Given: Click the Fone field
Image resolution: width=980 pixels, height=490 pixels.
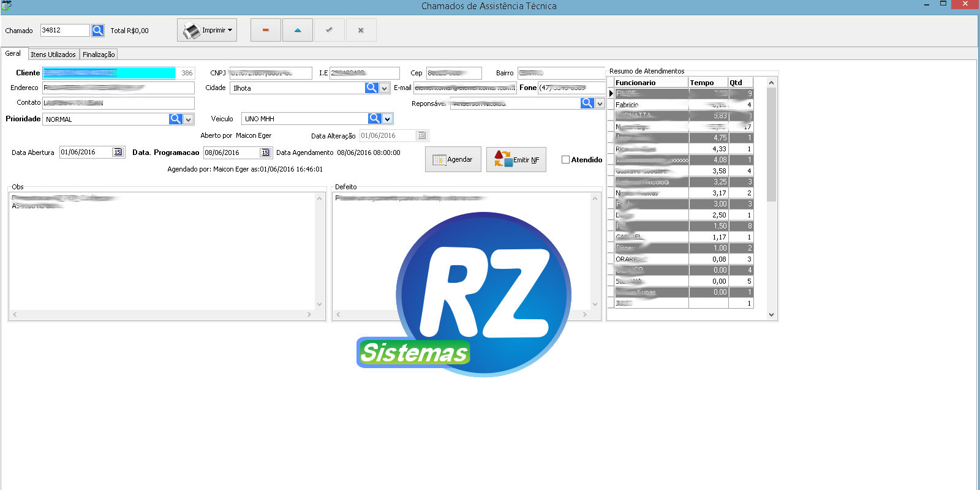Looking at the screenshot, I should [571, 88].
